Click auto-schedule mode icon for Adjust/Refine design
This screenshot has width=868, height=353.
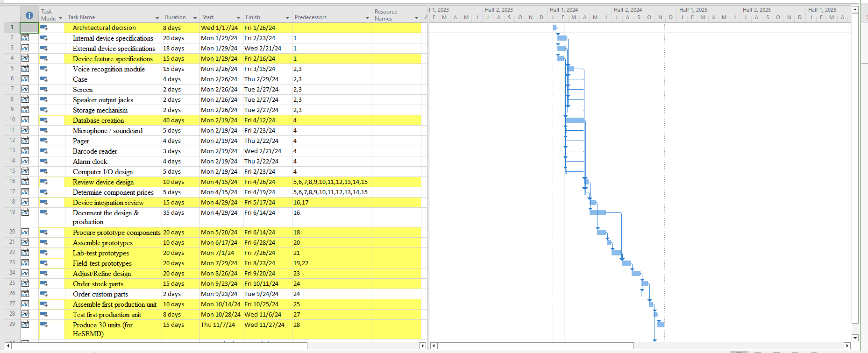click(44, 274)
